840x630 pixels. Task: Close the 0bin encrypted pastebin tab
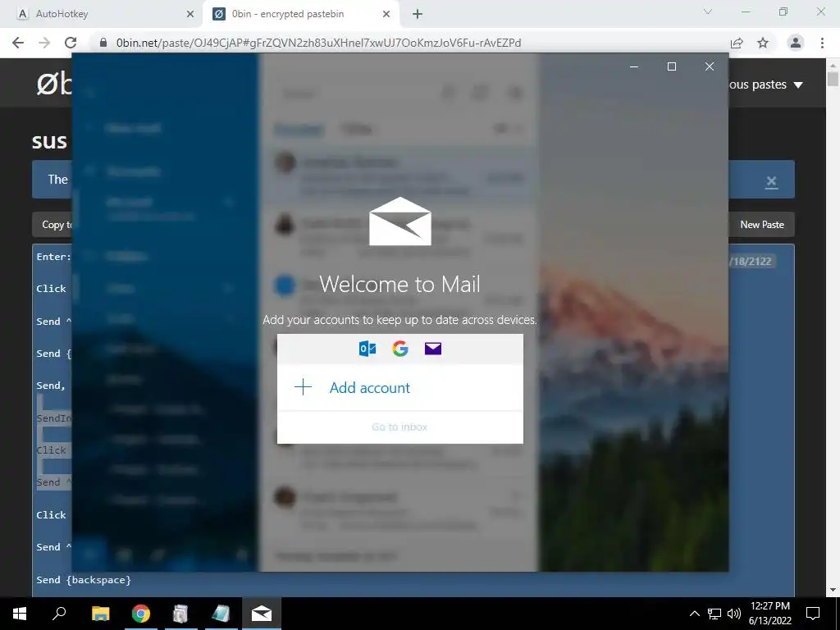coord(386,15)
